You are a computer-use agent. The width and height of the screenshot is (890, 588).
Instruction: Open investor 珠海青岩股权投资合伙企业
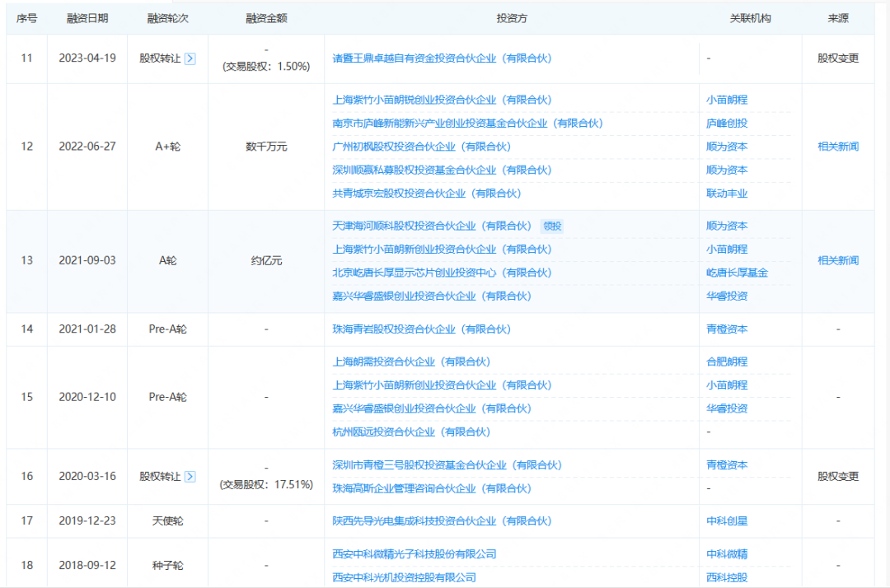421,329
